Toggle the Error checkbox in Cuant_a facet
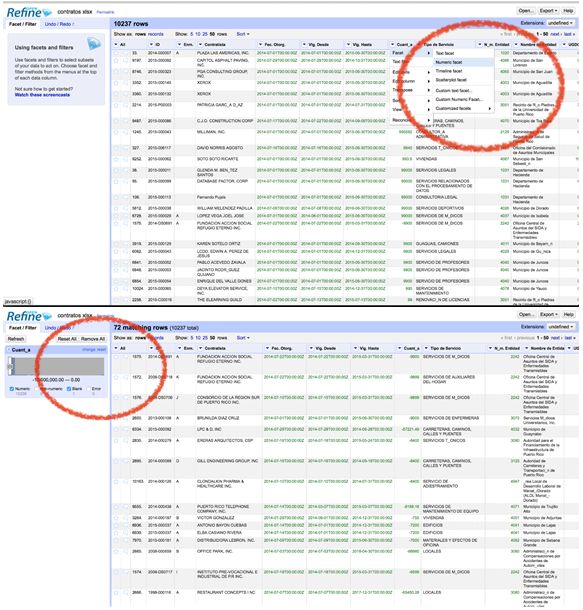 coord(89,389)
